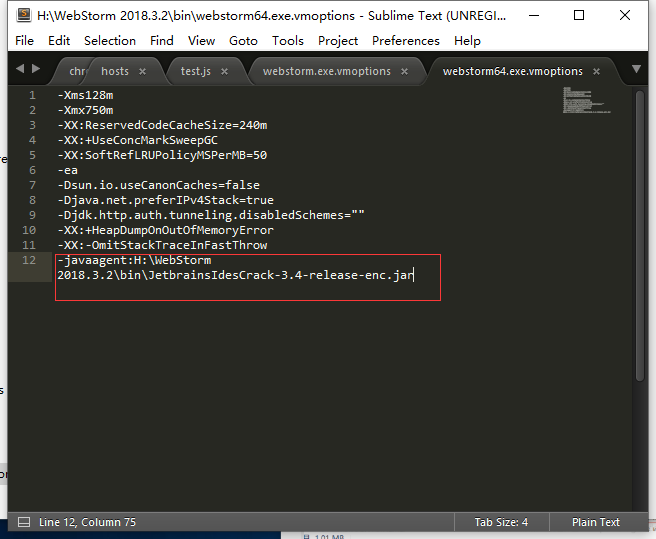This screenshot has width=656, height=539.
Task: Click the -XX:SoftRefLRUPolicyMSPerMB=50 line
Action: pyautogui.click(x=162, y=155)
